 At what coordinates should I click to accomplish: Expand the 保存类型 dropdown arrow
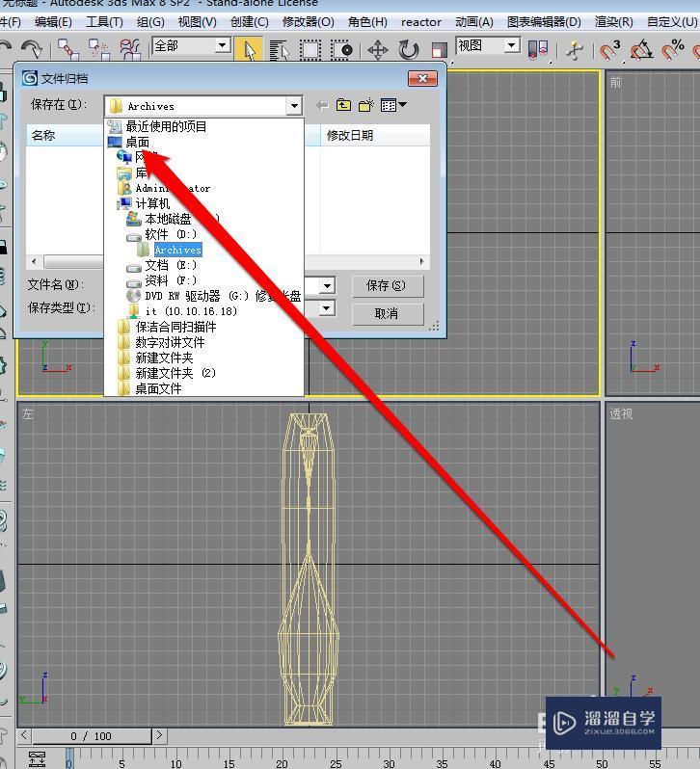[327, 308]
